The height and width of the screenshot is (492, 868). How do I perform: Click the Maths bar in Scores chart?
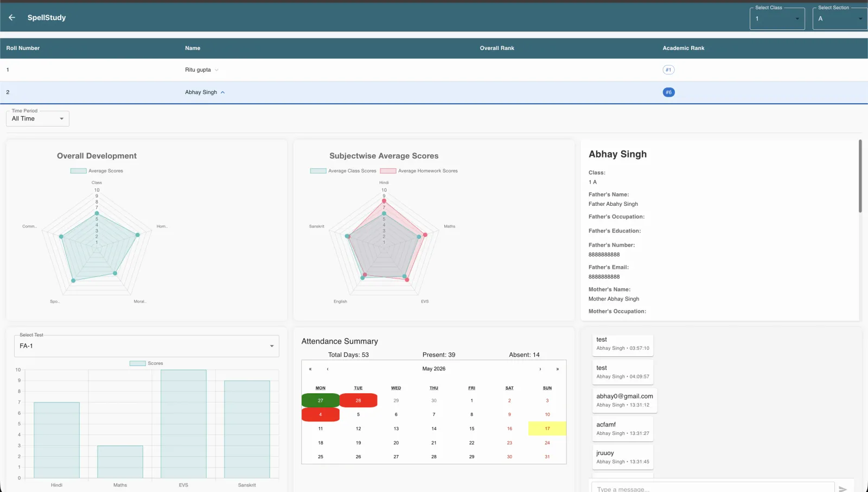tap(120, 462)
